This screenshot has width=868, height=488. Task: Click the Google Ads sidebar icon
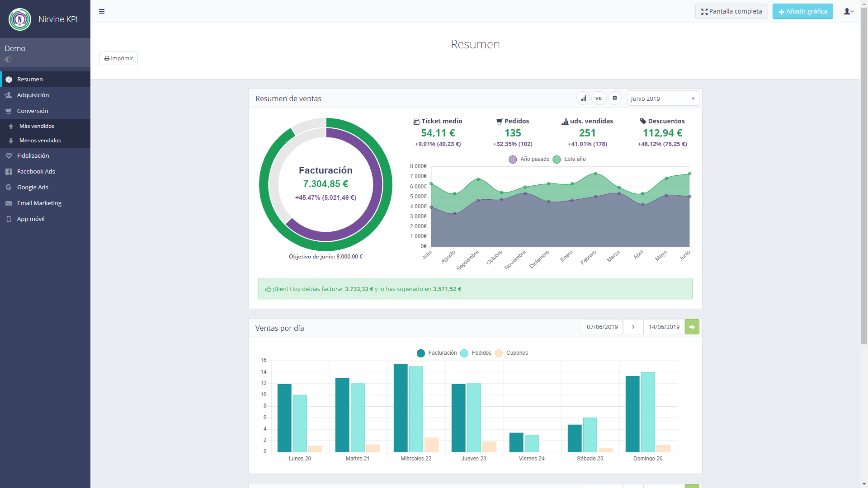click(8, 187)
